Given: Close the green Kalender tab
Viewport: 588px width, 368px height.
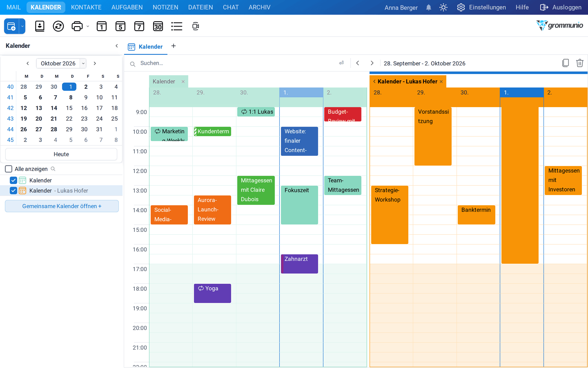Looking at the screenshot, I should click(183, 82).
